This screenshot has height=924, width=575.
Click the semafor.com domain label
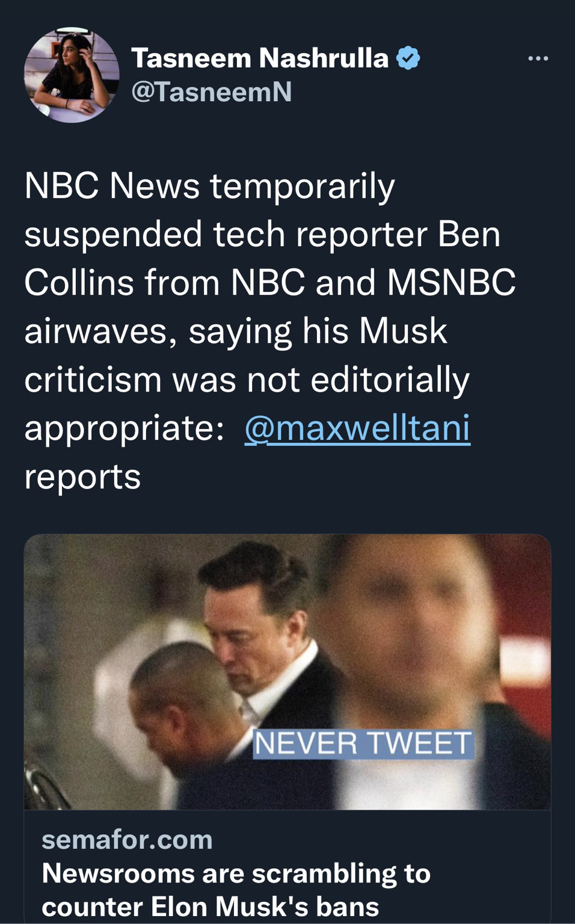click(127, 840)
